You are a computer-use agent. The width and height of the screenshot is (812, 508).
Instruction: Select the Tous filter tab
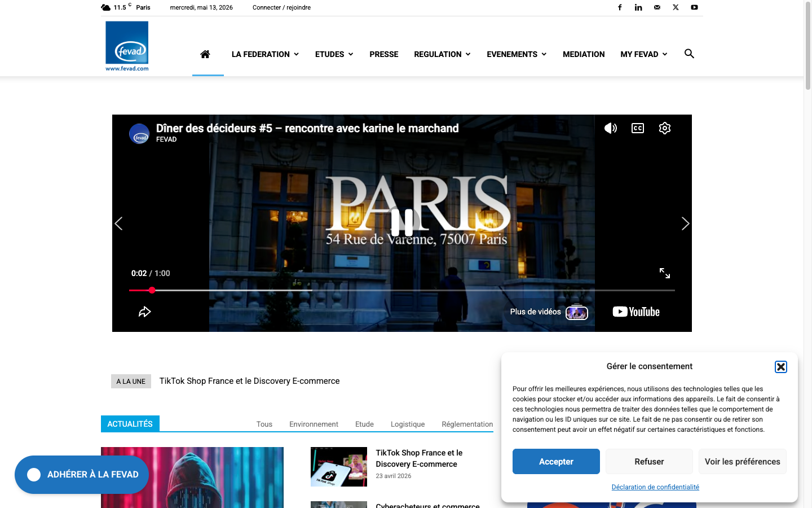264,424
